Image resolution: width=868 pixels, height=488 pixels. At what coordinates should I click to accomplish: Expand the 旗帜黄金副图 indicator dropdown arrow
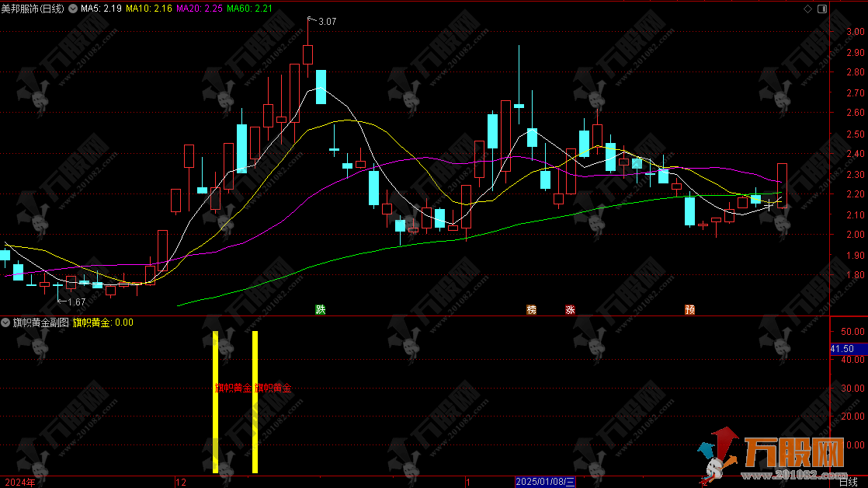point(5,322)
